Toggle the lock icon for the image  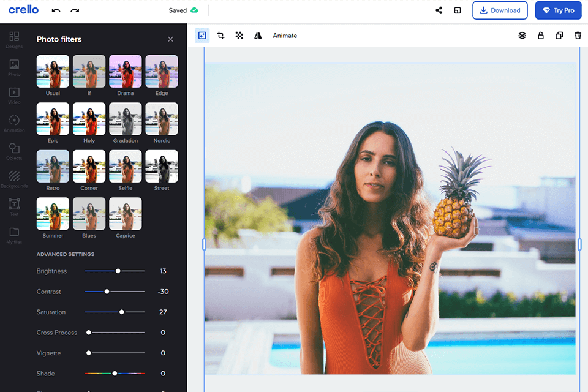pyautogui.click(x=540, y=36)
